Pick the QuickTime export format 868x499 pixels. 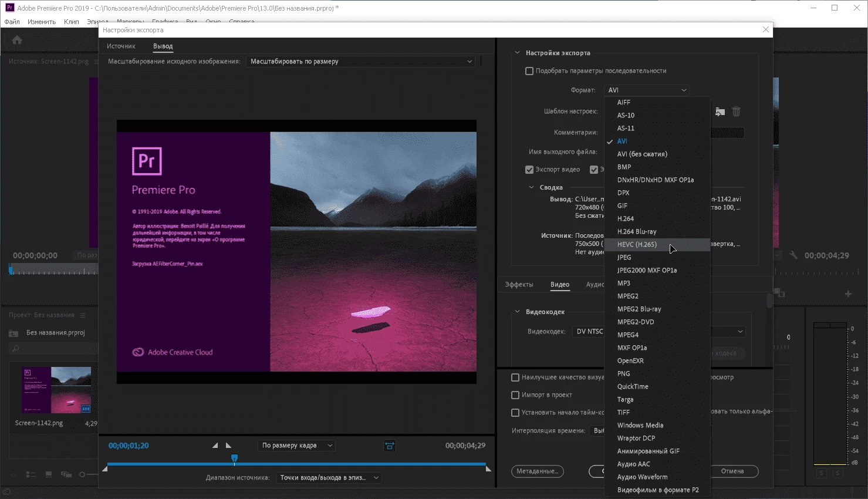tap(657, 386)
